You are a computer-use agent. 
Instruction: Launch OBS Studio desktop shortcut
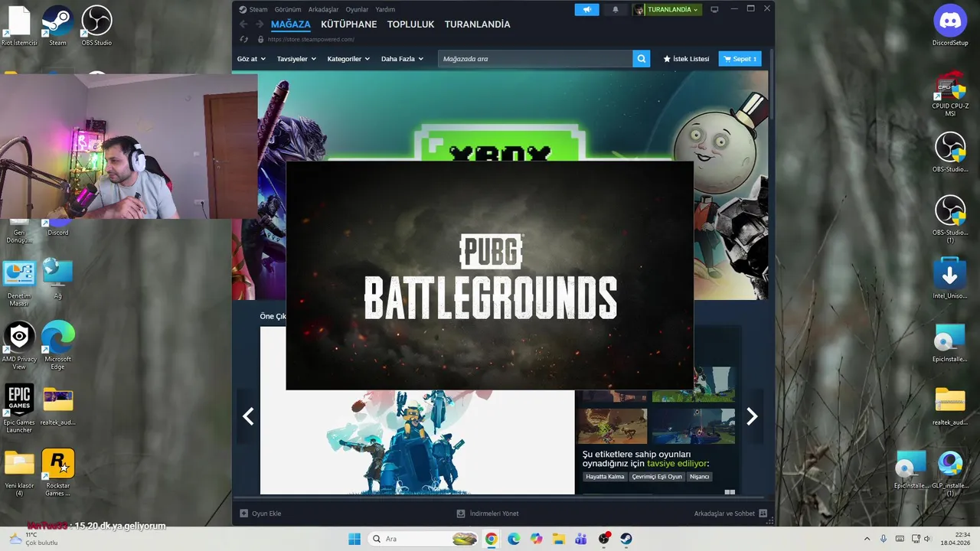click(96, 25)
